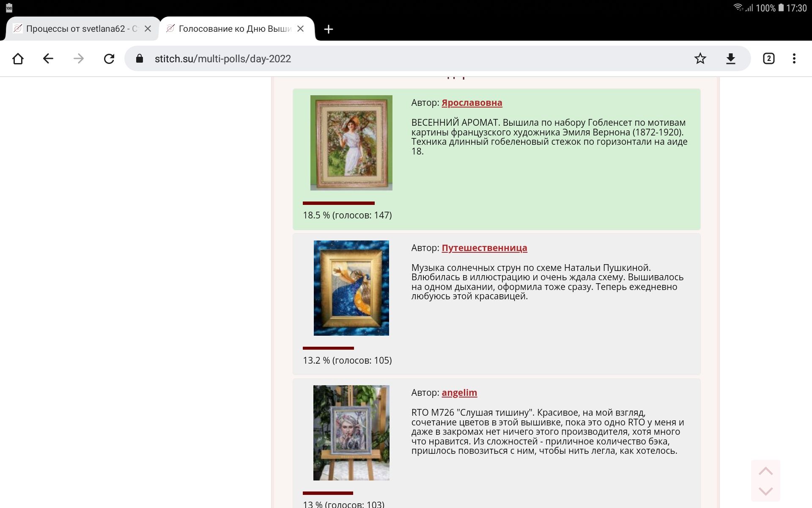This screenshot has width=812, height=508.
Task: Open author link Путешественница
Action: point(484,248)
